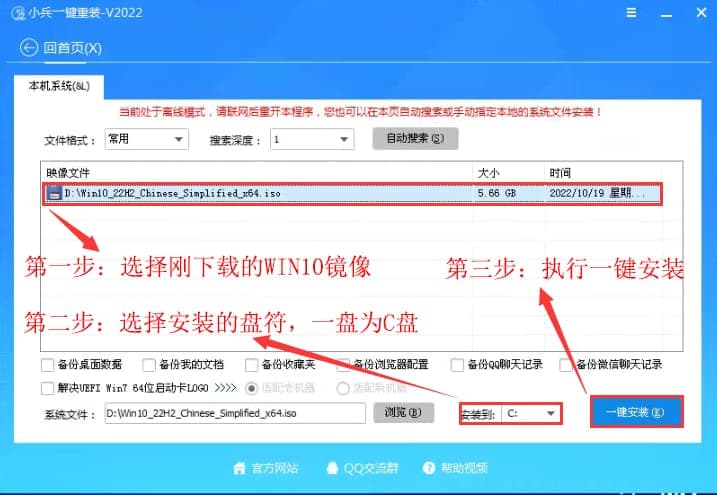Screen dimensions: 717x495
Task: Start installation with 一键安装 button
Action: click(x=637, y=412)
